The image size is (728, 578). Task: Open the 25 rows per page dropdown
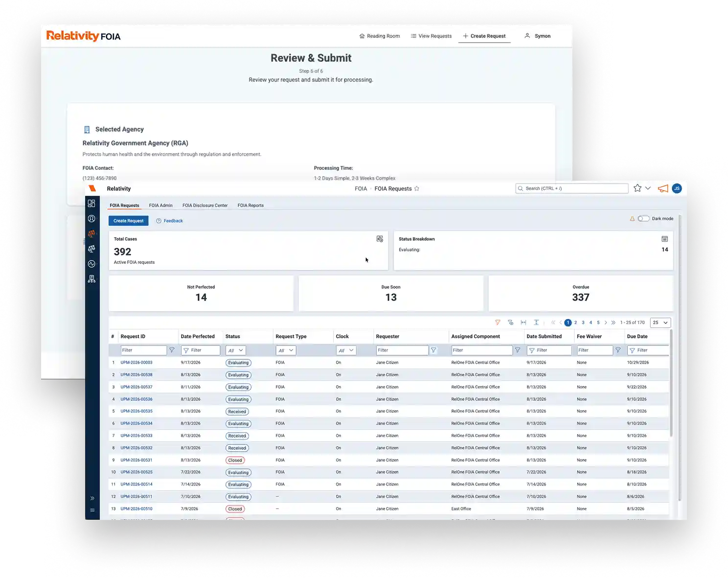coord(660,323)
